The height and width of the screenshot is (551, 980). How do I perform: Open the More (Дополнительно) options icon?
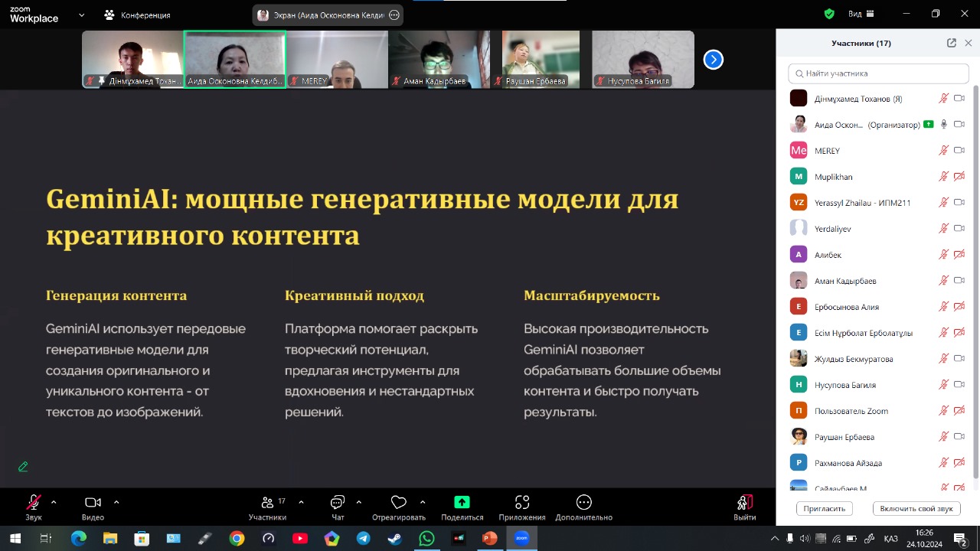click(x=584, y=503)
